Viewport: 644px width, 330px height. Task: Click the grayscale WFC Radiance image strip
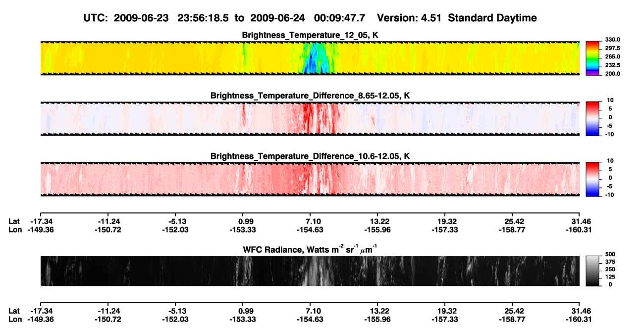310,271
